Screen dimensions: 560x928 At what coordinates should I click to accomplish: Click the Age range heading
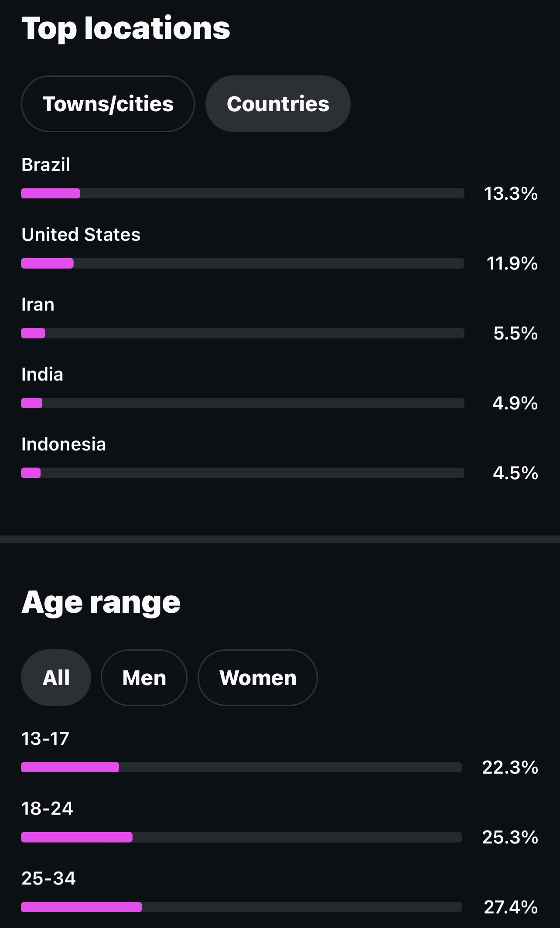(x=101, y=603)
